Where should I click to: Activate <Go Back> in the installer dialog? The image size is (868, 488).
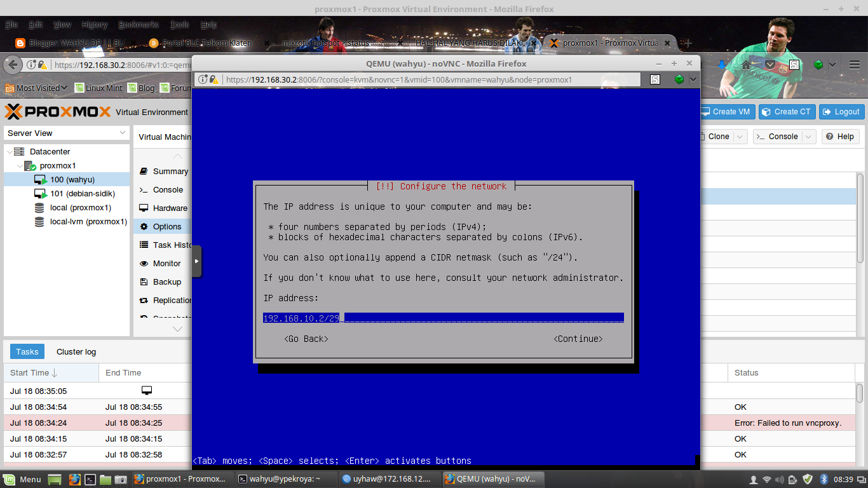[306, 339]
